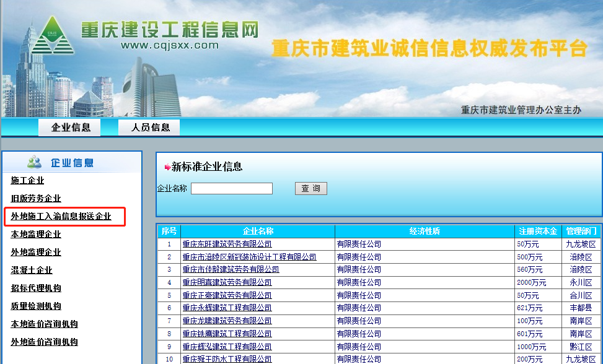Open the 外地监理企业 link
This screenshot has width=603, height=364.
tap(36, 253)
